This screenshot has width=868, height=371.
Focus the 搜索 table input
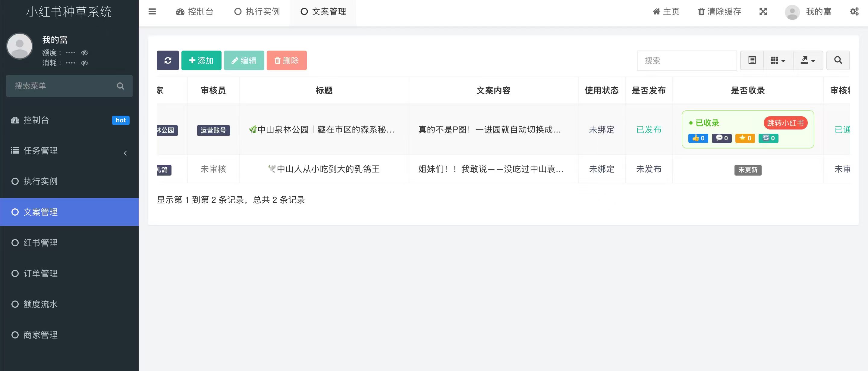coord(687,60)
